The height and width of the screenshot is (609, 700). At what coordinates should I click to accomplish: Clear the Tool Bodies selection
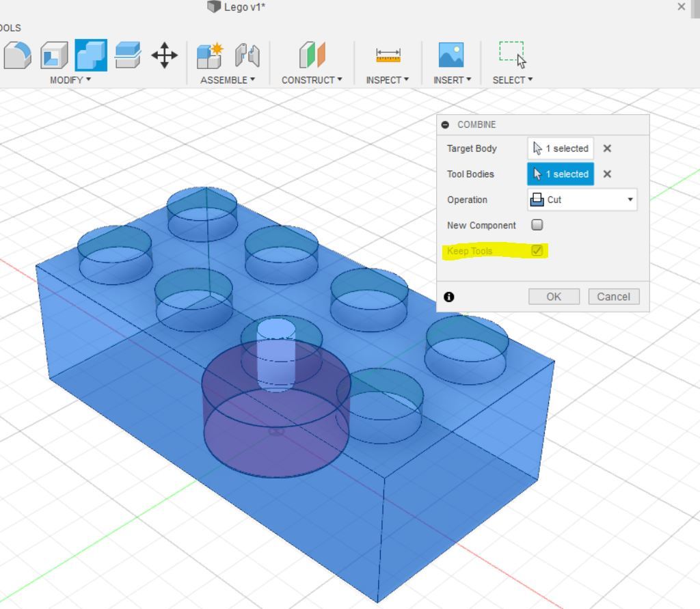click(607, 174)
